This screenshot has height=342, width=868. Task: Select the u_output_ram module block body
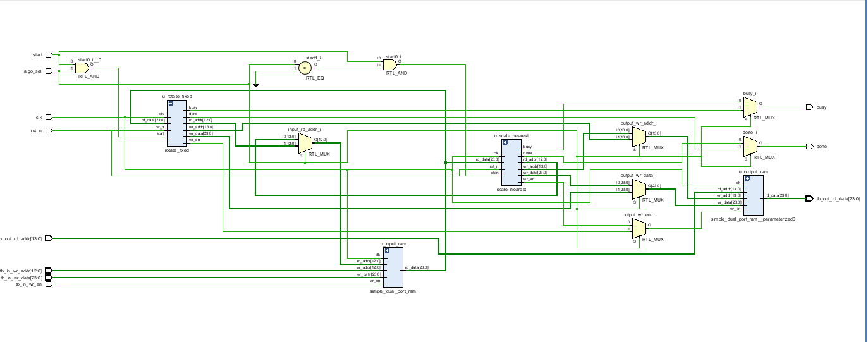point(754,195)
